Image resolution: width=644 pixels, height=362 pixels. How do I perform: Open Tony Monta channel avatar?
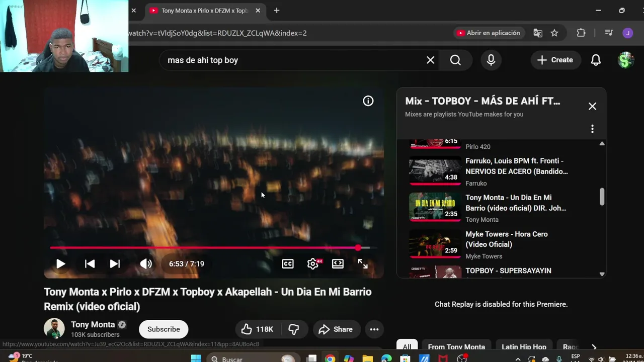pos(54,329)
